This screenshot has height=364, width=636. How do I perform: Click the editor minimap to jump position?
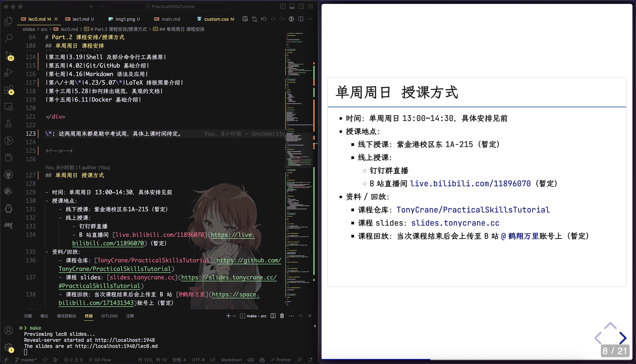pos(298,150)
